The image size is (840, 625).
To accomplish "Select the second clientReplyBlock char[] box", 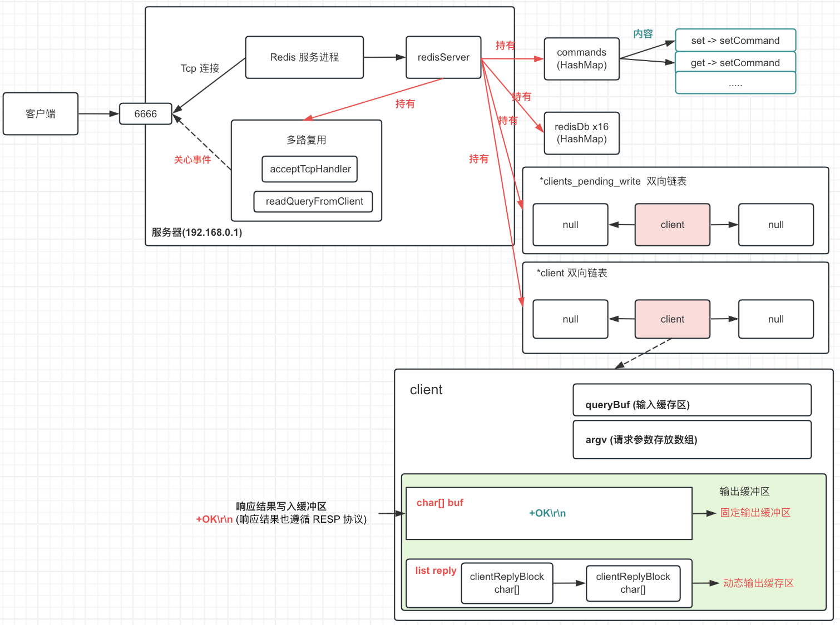I will coord(633,583).
